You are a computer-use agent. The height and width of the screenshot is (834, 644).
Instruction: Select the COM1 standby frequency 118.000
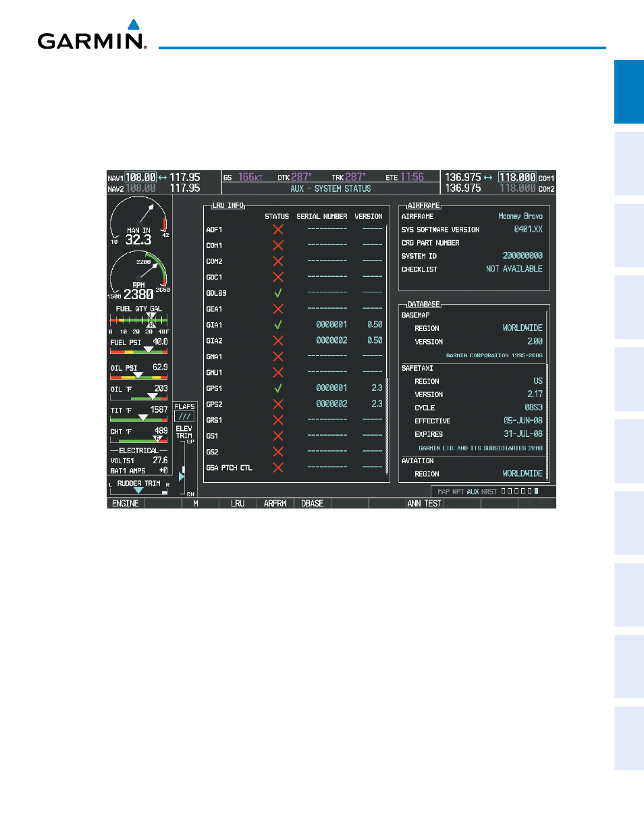pos(518,178)
